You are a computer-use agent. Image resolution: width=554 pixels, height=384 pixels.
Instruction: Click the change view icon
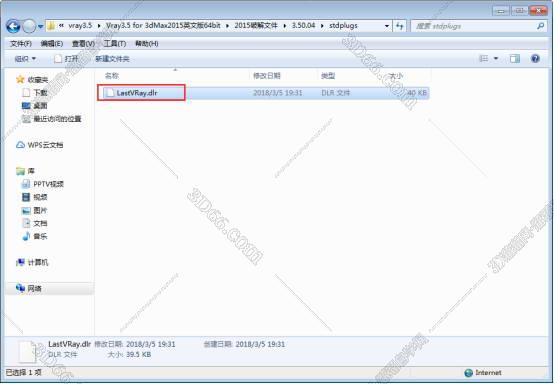tap(483, 59)
